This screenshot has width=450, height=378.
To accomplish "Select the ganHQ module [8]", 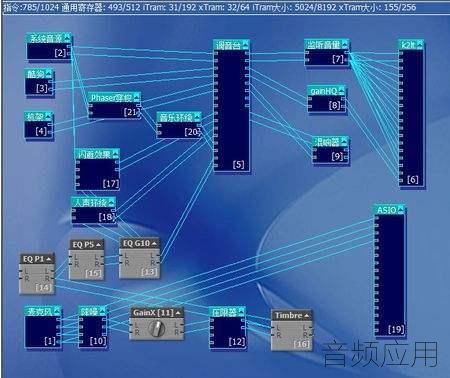I will point(327,99).
